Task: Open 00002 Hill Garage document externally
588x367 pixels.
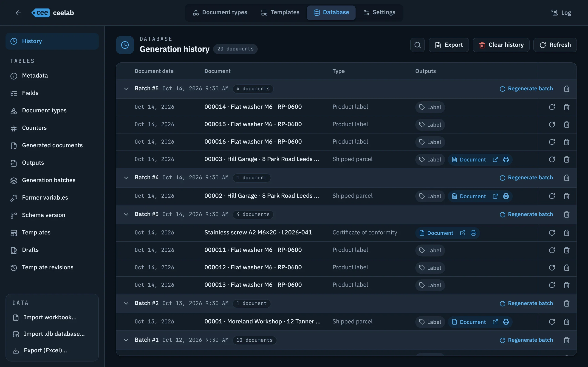Action: tap(495, 196)
